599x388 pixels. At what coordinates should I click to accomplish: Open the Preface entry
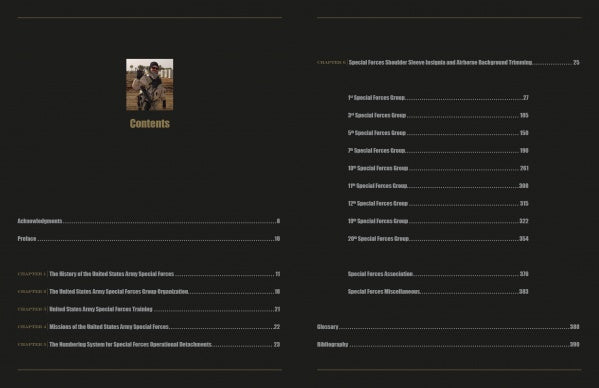click(x=149, y=239)
